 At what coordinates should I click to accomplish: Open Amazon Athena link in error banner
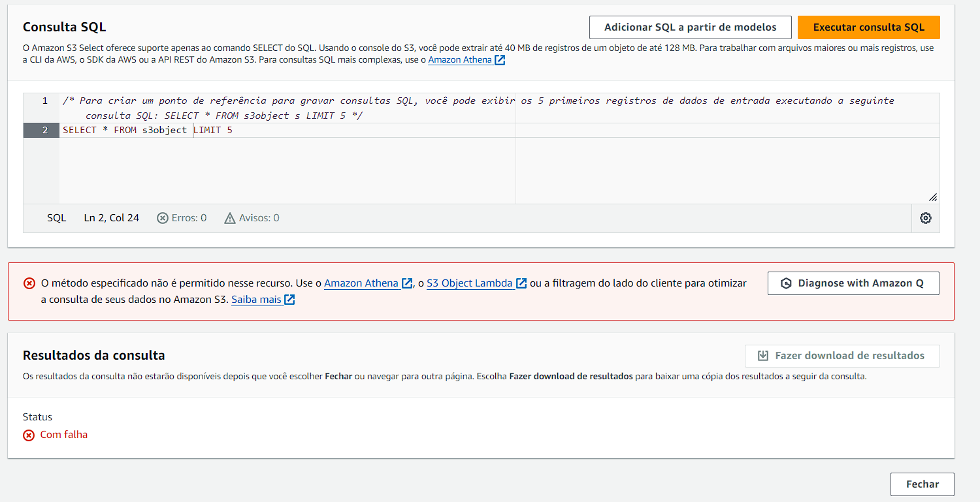click(368, 283)
